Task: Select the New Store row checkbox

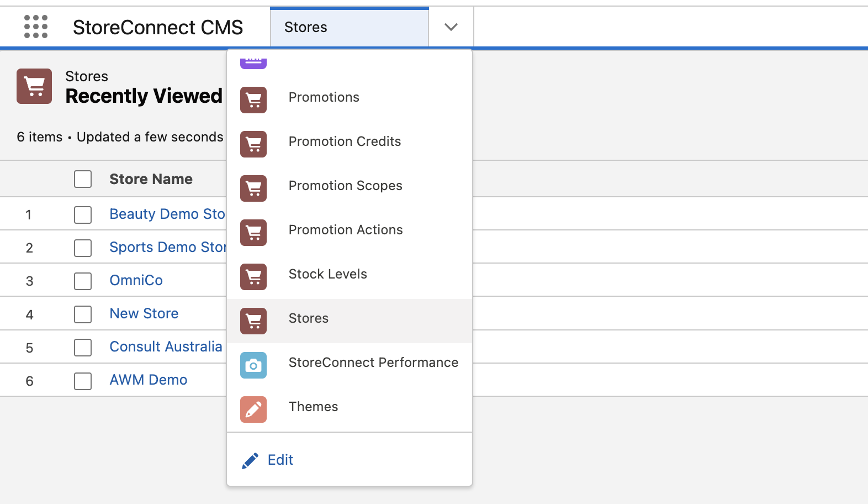Action: (83, 314)
